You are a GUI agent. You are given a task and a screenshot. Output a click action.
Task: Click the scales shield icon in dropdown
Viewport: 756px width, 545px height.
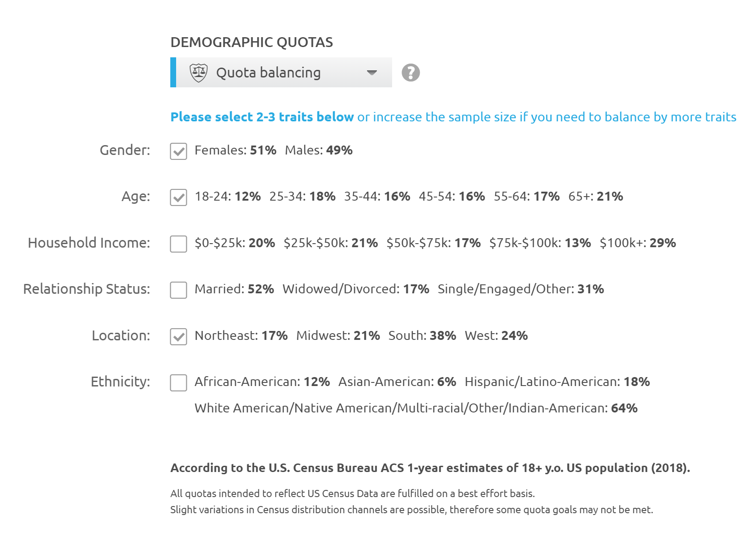[199, 73]
